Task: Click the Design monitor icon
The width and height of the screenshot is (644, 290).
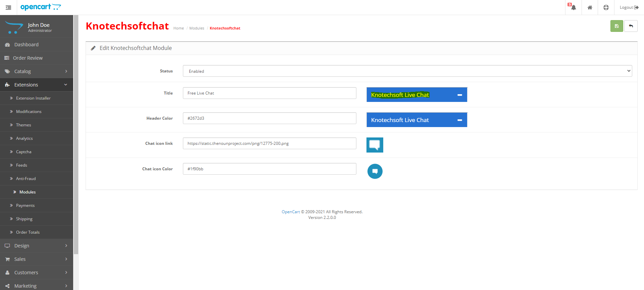Action: pos(7,246)
